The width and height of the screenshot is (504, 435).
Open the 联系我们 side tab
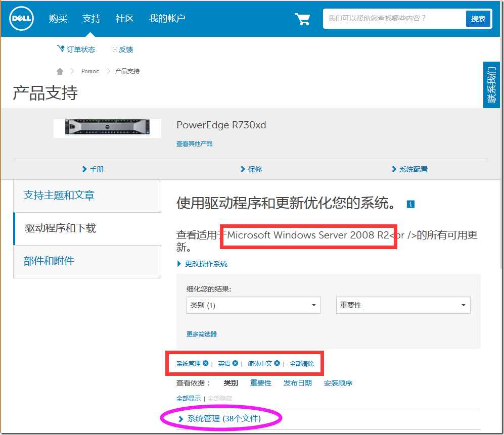click(491, 85)
